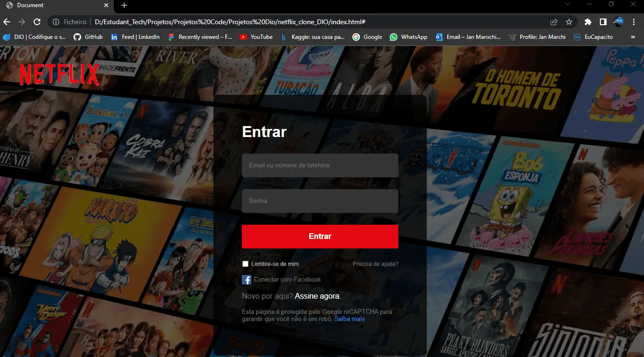644x357 pixels.
Task: Show more bookmarks with the double chevron
Action: tap(633, 37)
